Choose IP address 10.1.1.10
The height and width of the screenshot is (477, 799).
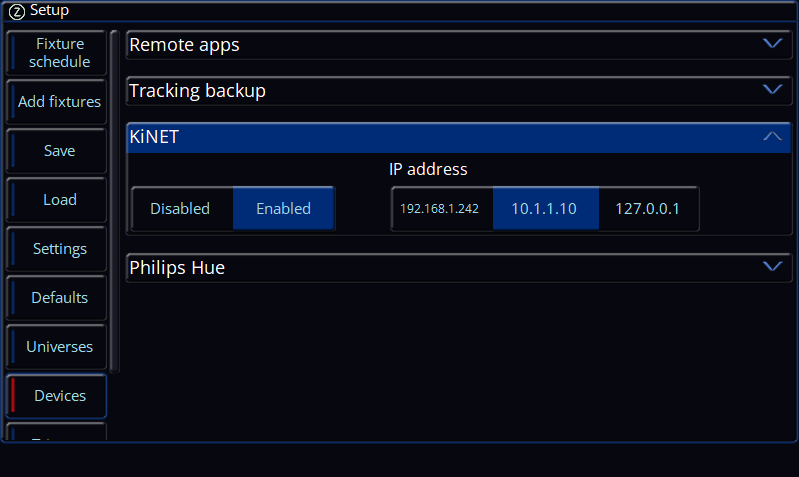[x=546, y=208]
